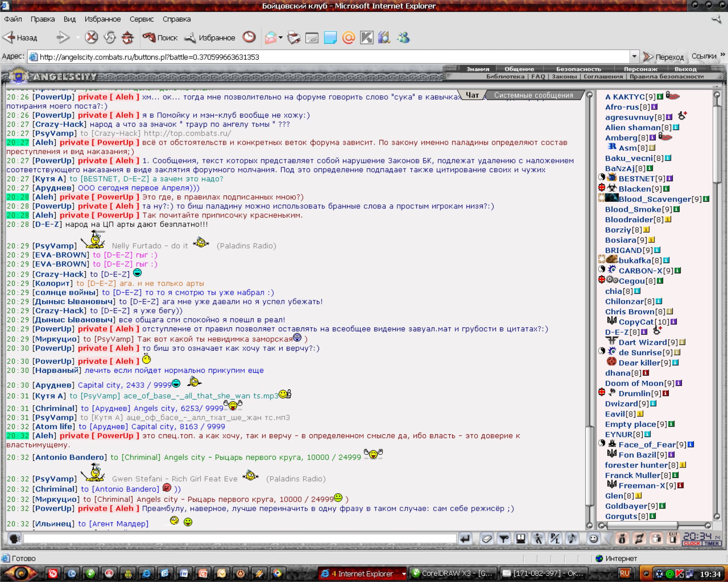The image size is (728, 582).
Task: Click the orange @ toolbar icon
Action: pyautogui.click(x=348, y=38)
